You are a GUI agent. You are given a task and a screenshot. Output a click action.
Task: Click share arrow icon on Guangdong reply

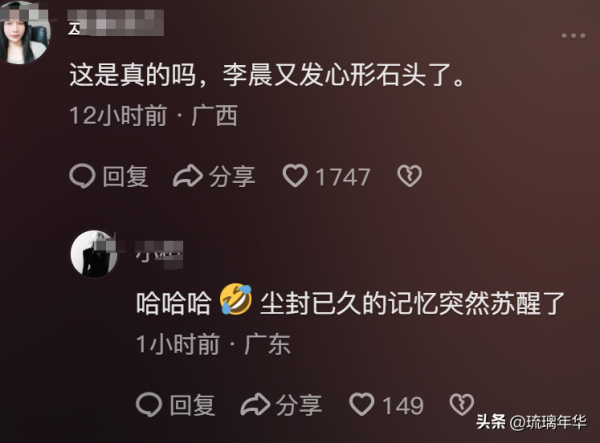(255, 405)
